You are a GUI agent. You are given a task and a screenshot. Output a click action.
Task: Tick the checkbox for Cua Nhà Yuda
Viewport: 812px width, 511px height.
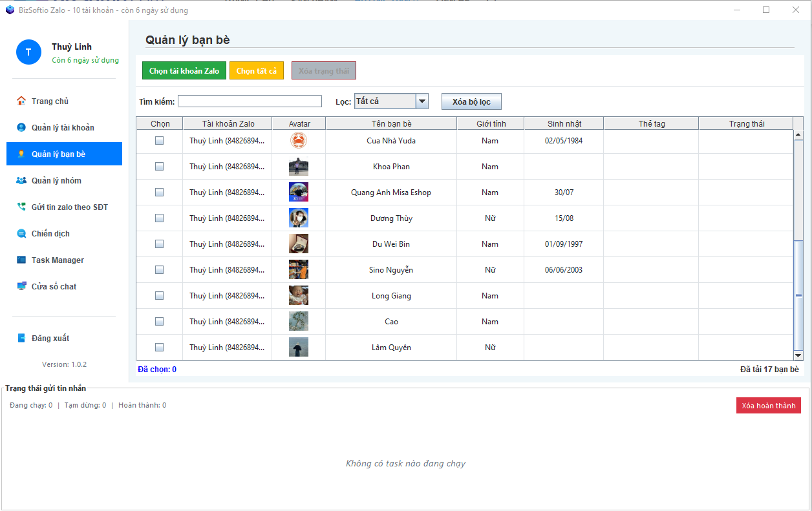pos(159,141)
